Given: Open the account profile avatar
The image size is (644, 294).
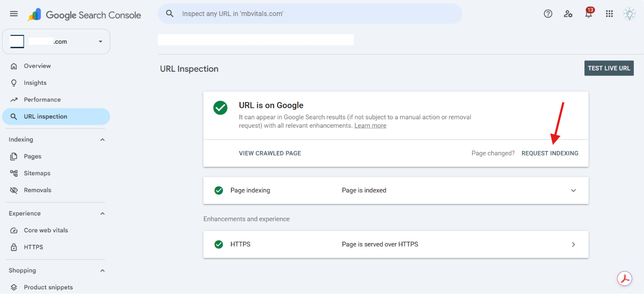Looking at the screenshot, I should 629,14.
